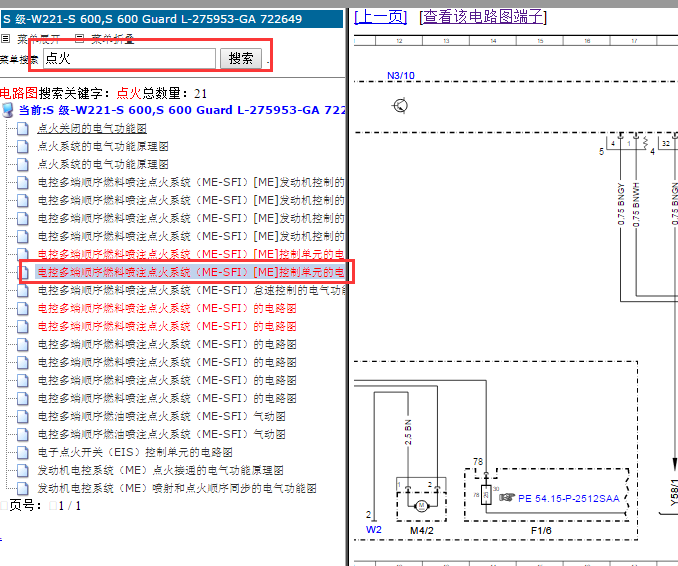
Task: Click the W2 ground label in diagram
Action: click(374, 530)
